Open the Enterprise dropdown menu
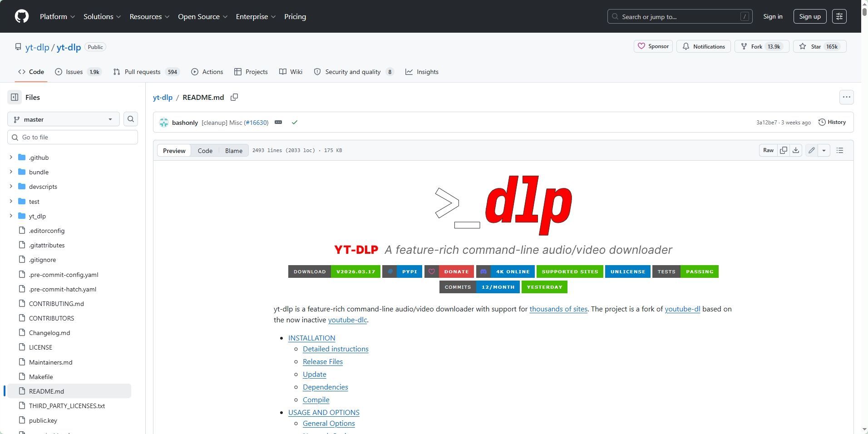The height and width of the screenshot is (434, 868). [x=256, y=16]
